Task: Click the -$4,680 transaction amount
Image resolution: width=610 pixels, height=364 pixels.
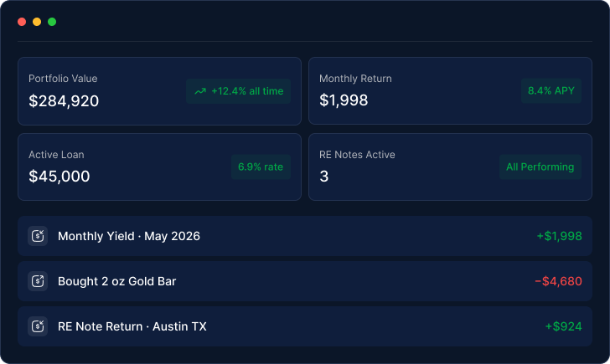Action: point(559,281)
